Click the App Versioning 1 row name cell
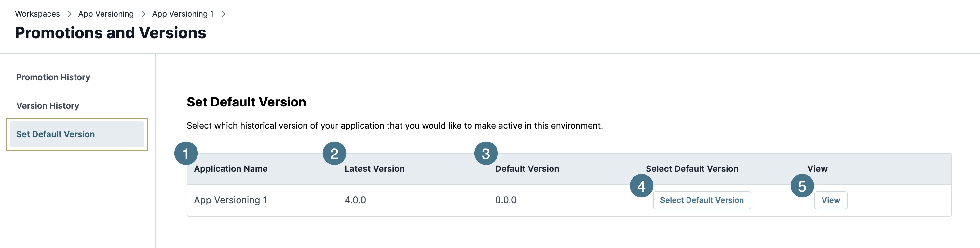This screenshot has width=980, height=248. point(231,200)
